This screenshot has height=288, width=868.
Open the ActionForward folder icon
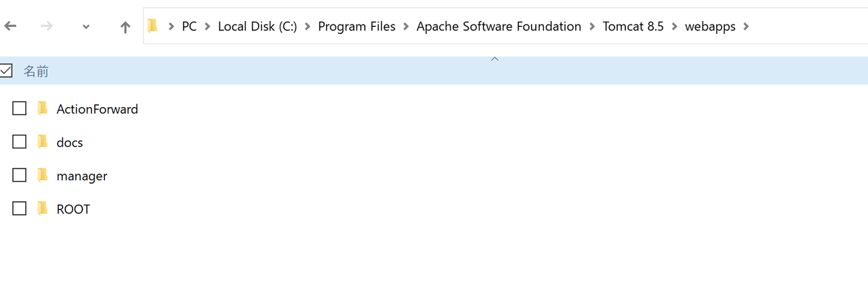tap(43, 109)
